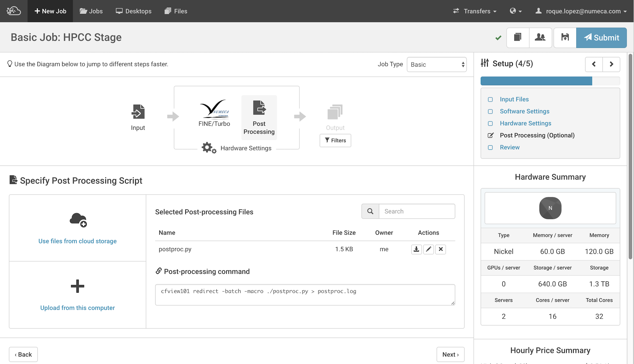Open the Jobs tab in navbar
The height and width of the screenshot is (364, 634).
[91, 11]
